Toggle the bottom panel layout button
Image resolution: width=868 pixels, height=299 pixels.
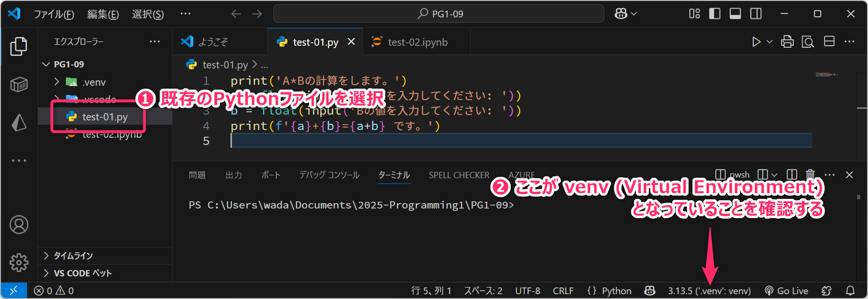(735, 14)
